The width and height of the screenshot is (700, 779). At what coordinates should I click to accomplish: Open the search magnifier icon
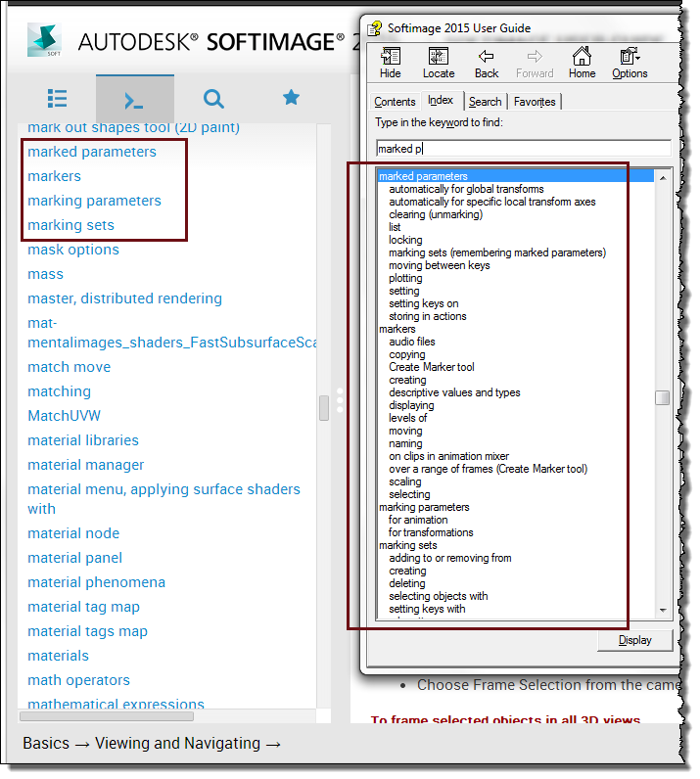213,99
